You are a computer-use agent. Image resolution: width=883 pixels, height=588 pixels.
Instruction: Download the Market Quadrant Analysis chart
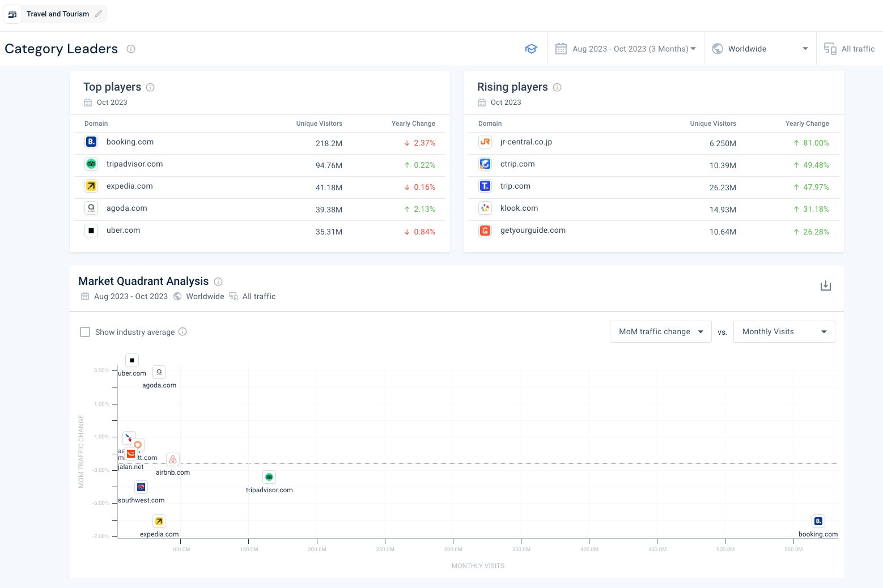(826, 286)
